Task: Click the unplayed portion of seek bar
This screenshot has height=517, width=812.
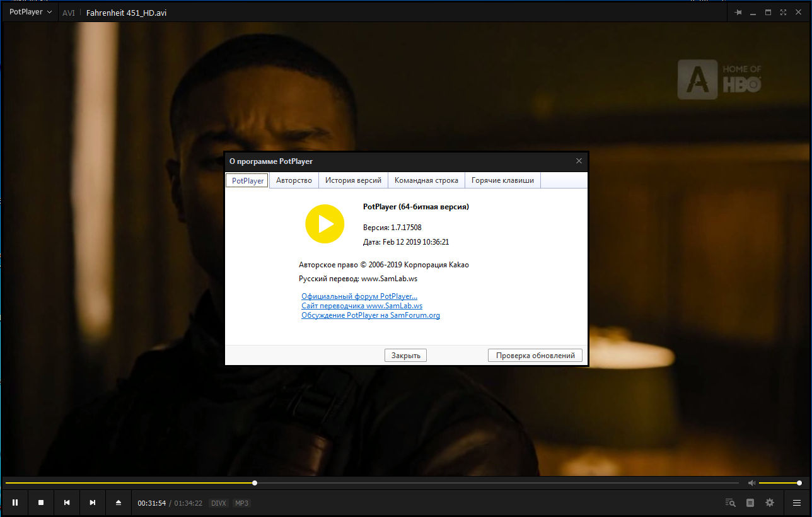Action: point(498,483)
